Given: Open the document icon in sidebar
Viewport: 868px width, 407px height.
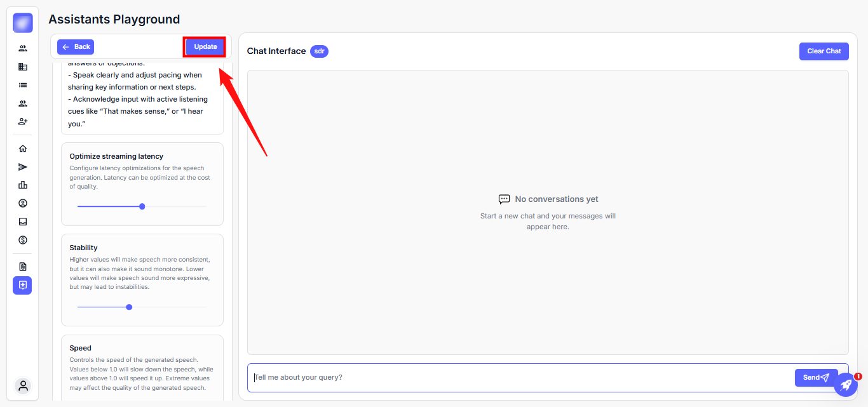Looking at the screenshot, I should (x=23, y=267).
